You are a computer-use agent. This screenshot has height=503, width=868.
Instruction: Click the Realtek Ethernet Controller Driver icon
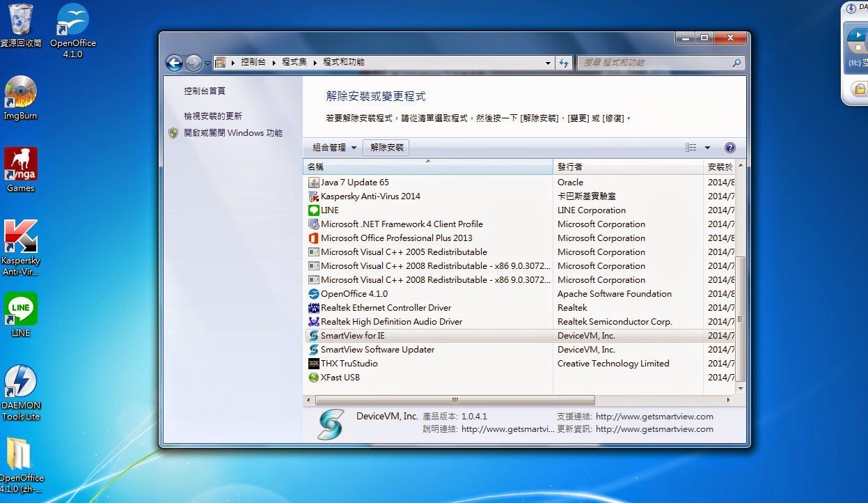313,308
